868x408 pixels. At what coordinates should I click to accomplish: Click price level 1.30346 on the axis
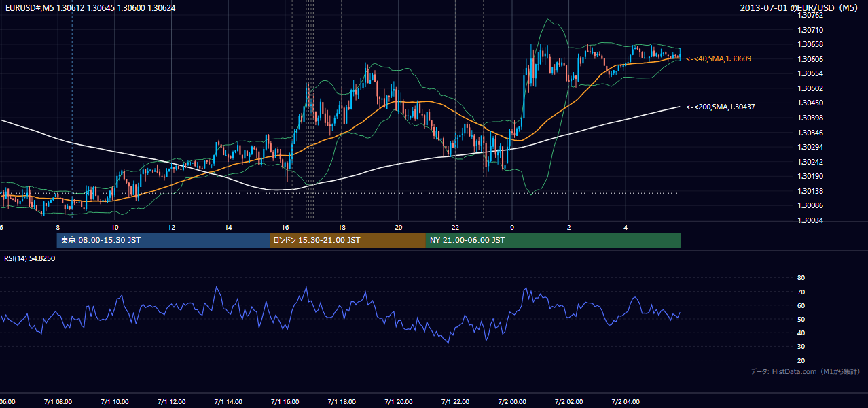[x=810, y=133]
